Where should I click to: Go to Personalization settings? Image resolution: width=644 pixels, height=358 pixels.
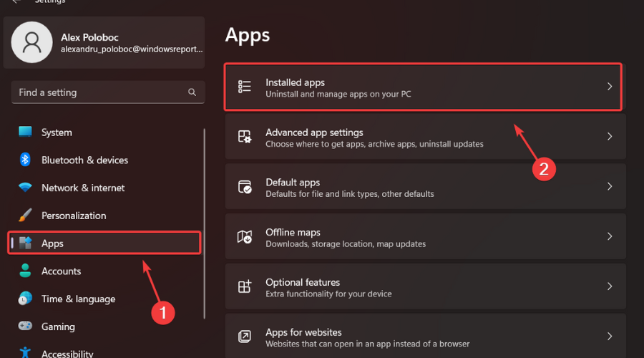[73, 216]
